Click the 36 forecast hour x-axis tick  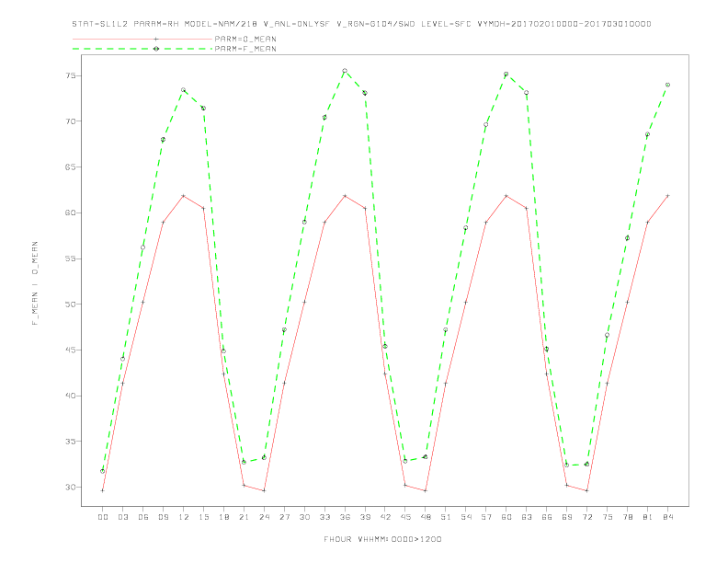345,517
